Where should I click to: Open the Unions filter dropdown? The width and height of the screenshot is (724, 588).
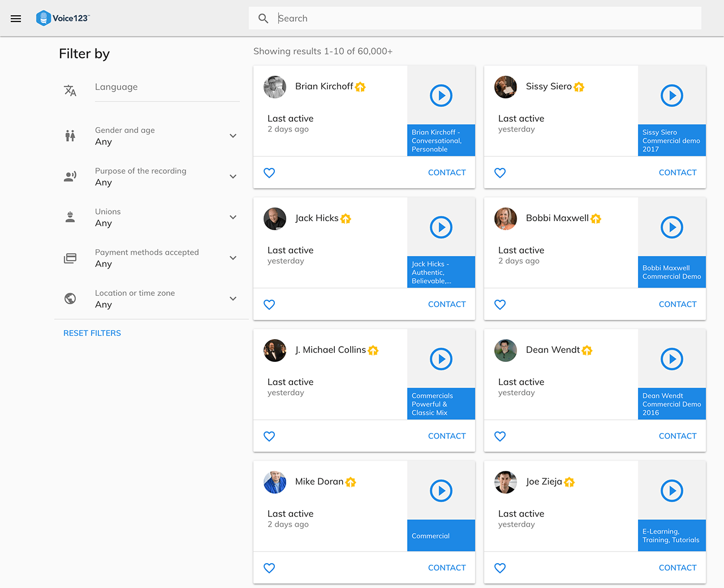232,217
